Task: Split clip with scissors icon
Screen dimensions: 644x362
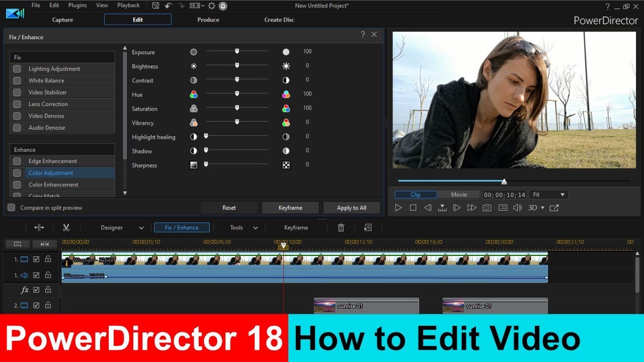Action: pos(66,228)
